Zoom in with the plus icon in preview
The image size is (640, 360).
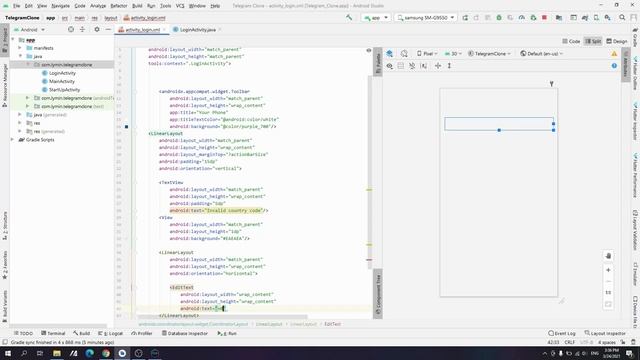point(608,270)
